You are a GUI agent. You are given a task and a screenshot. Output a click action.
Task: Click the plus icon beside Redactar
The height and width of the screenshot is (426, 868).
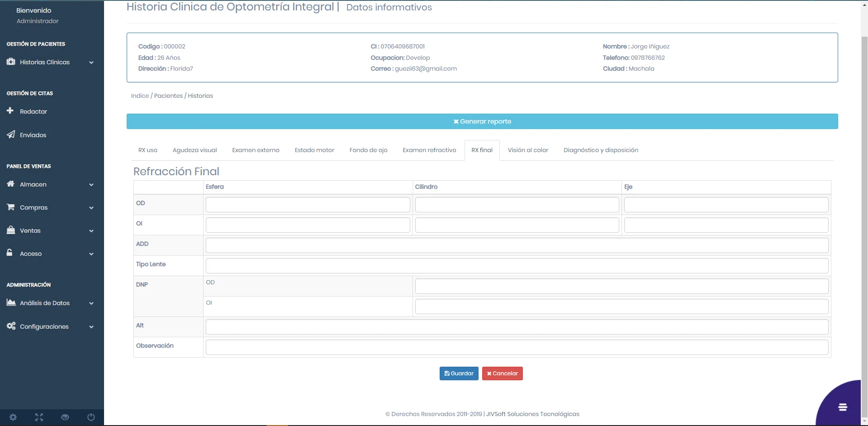click(x=10, y=111)
